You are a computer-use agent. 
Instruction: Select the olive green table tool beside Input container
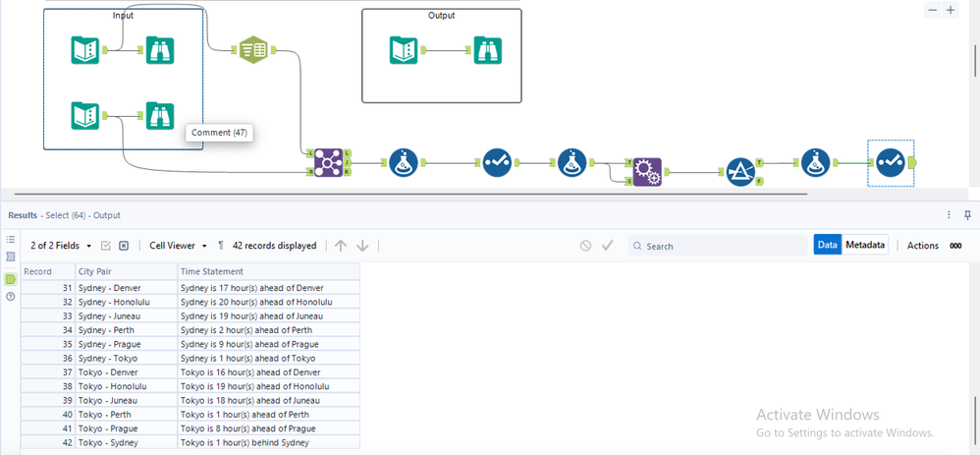point(253,50)
